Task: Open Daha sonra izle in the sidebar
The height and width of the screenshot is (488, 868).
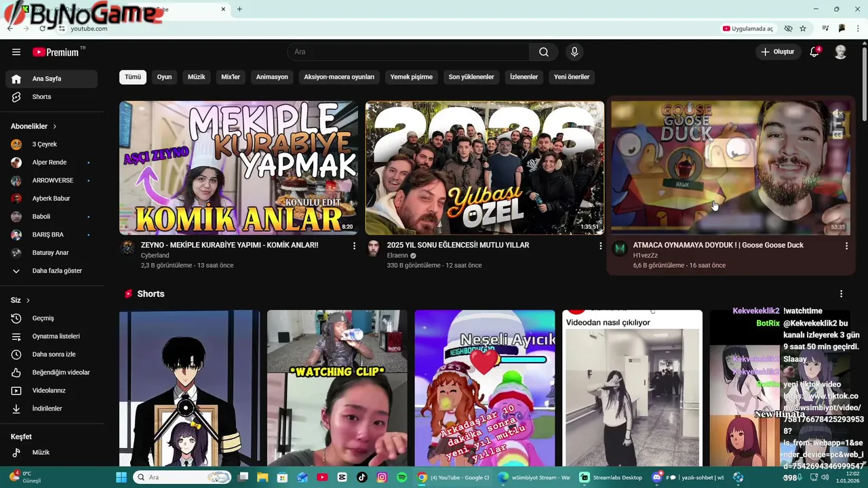Action: pos(52,354)
